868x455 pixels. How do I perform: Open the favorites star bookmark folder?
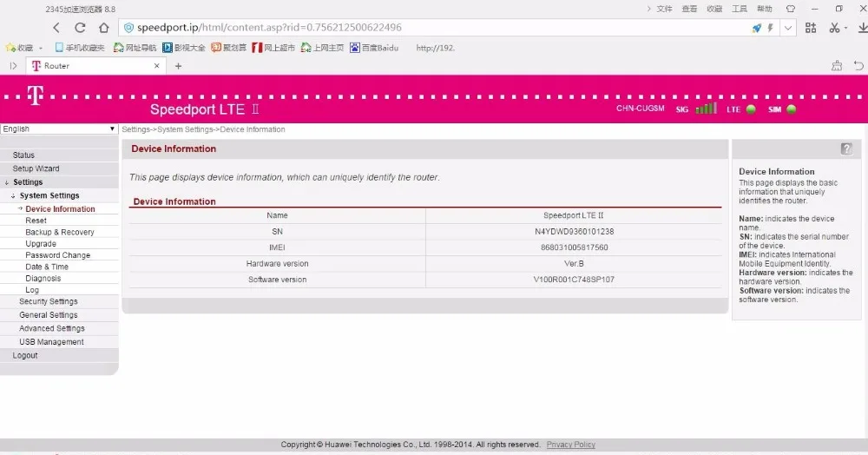tap(19, 48)
